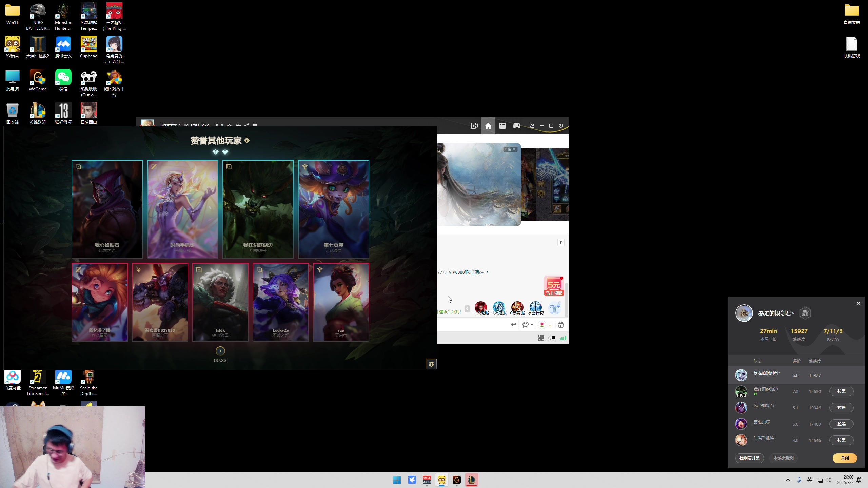Toggle the 英 input language indicator
Viewport: 868px width, 488px height.
pos(809,480)
